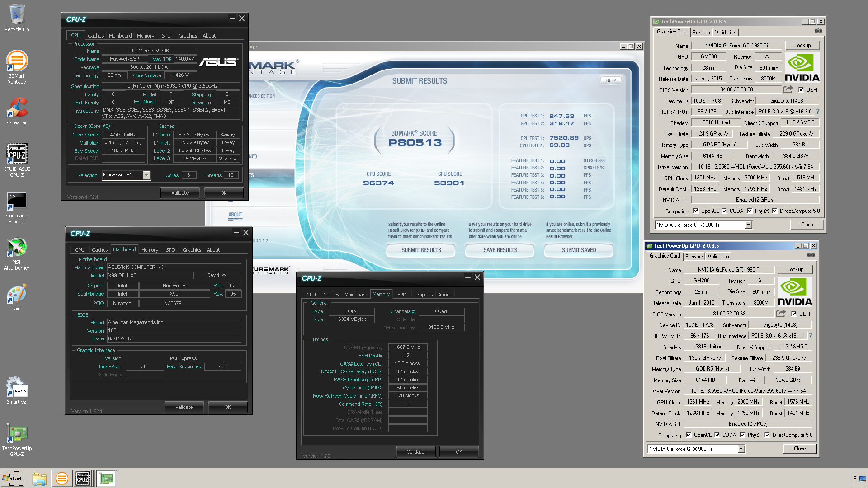This screenshot has height=488, width=868.
Task: Click 3DMark score P80513
Action: [415, 143]
